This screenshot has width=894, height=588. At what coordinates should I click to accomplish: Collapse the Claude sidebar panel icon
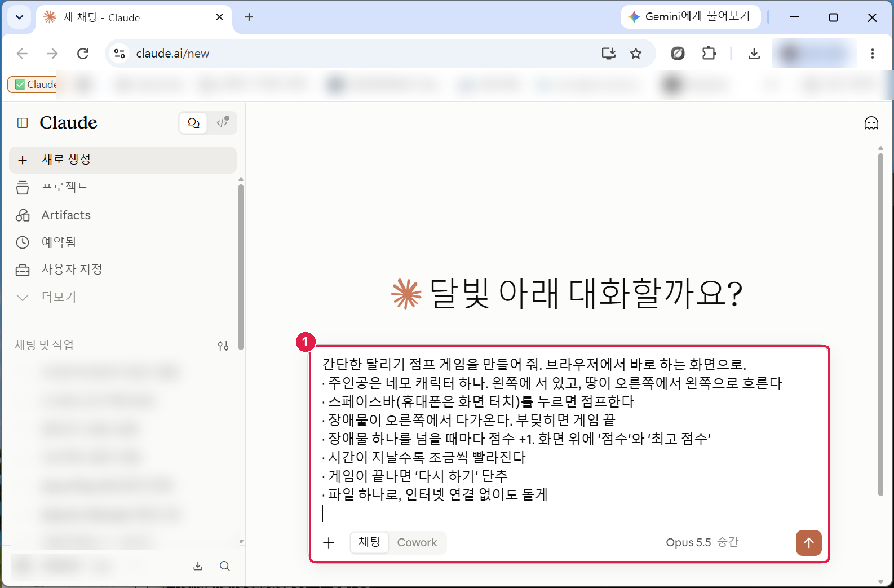point(23,123)
